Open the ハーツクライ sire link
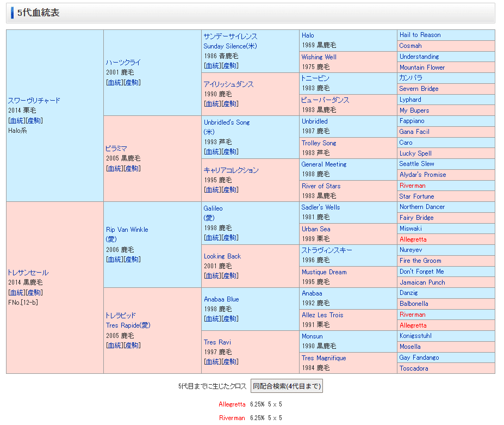The height and width of the screenshot is (425, 504). (x=123, y=63)
